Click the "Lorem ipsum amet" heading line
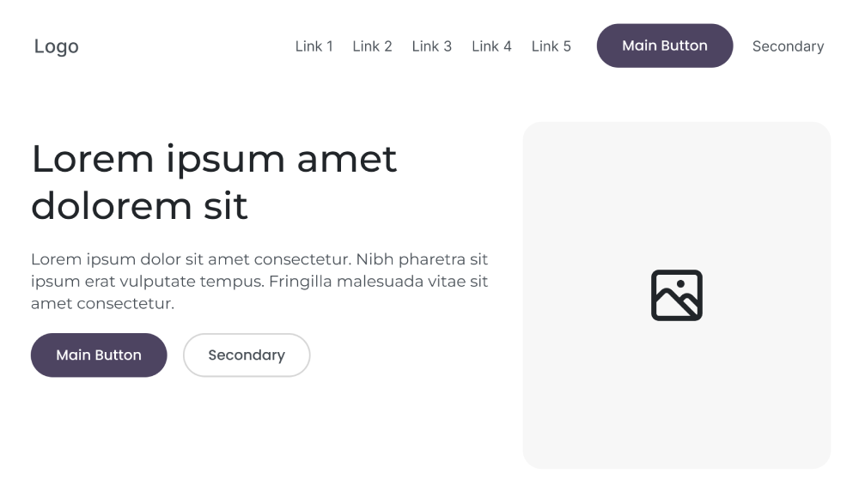859x504 pixels. 214,160
